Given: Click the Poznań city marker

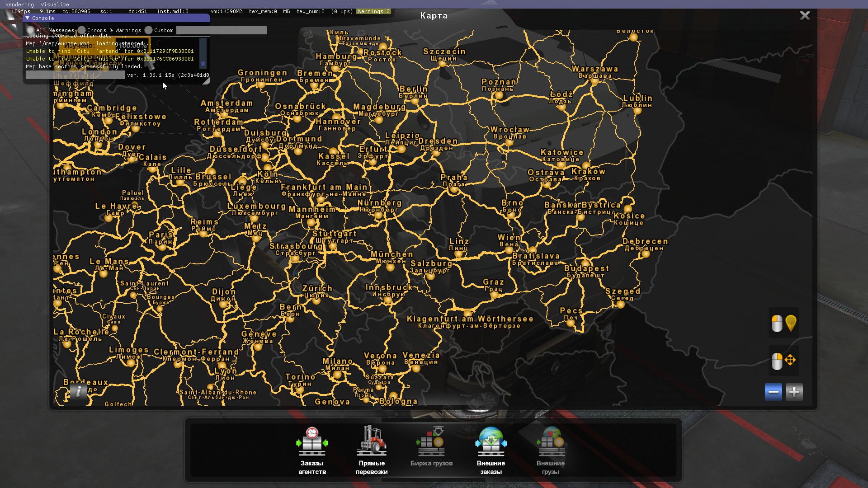Looking at the screenshot, I should coord(499,95).
